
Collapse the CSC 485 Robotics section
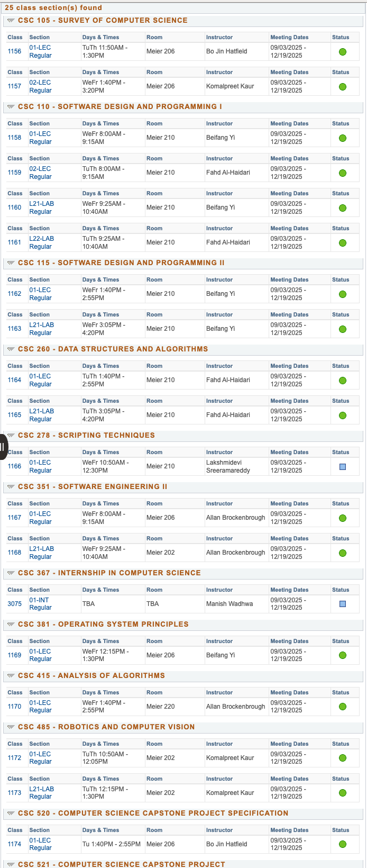[x=11, y=727]
